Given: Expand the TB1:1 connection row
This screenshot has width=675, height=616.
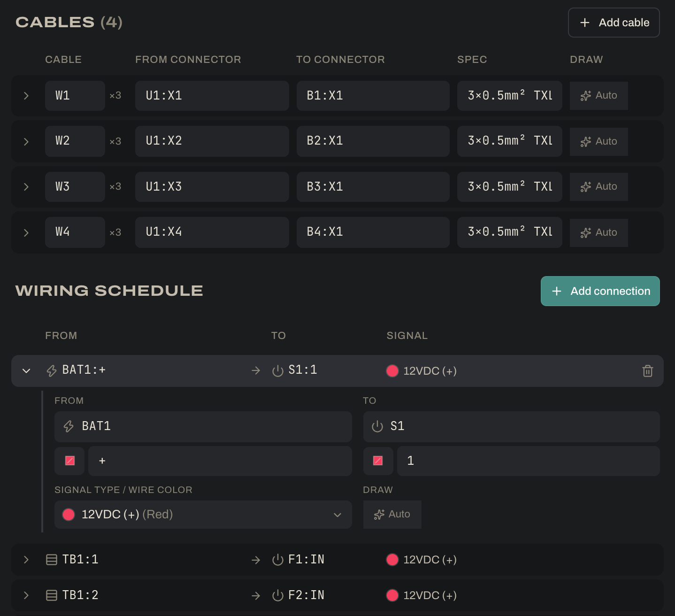Looking at the screenshot, I should (x=26, y=560).
